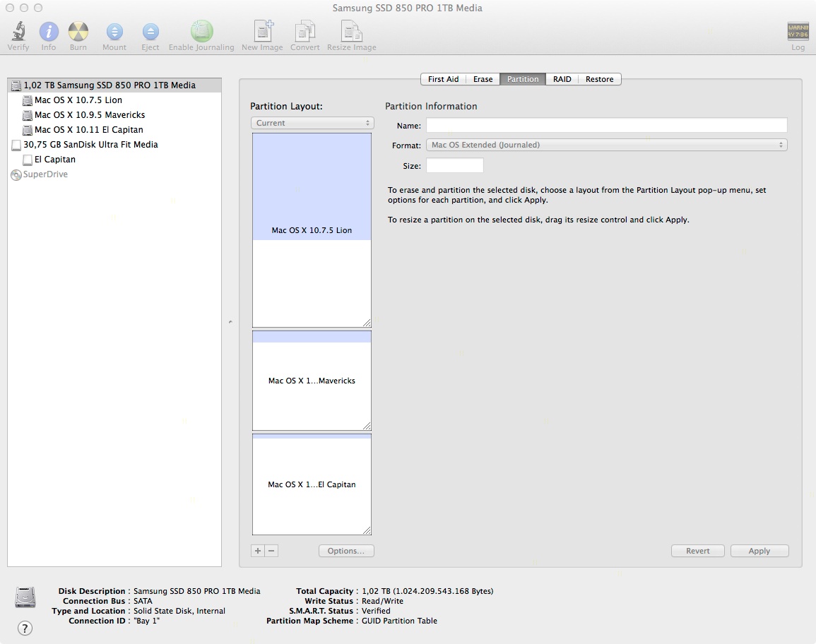Click the Apply button

(x=759, y=551)
